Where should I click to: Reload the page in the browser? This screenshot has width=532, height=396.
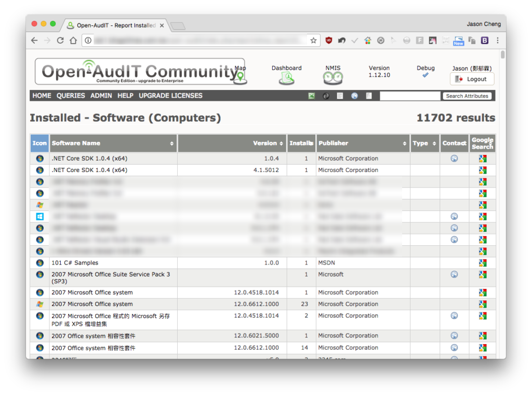pos(60,41)
